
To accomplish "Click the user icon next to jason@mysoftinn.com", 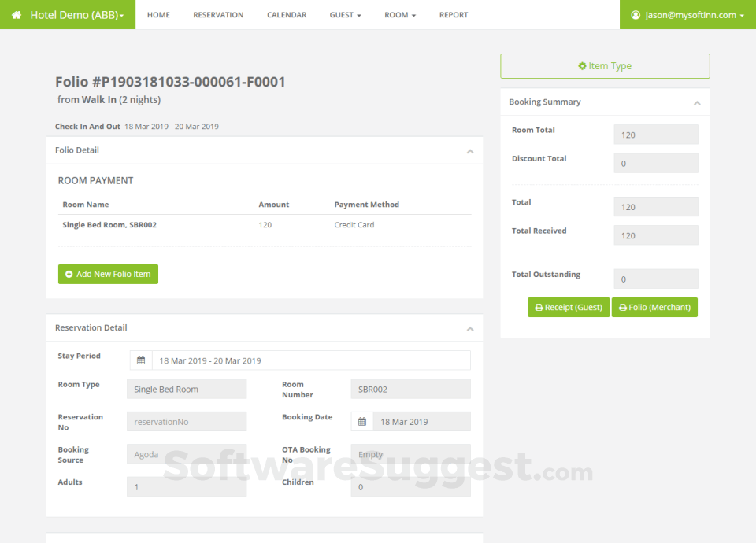I will 634,14.
